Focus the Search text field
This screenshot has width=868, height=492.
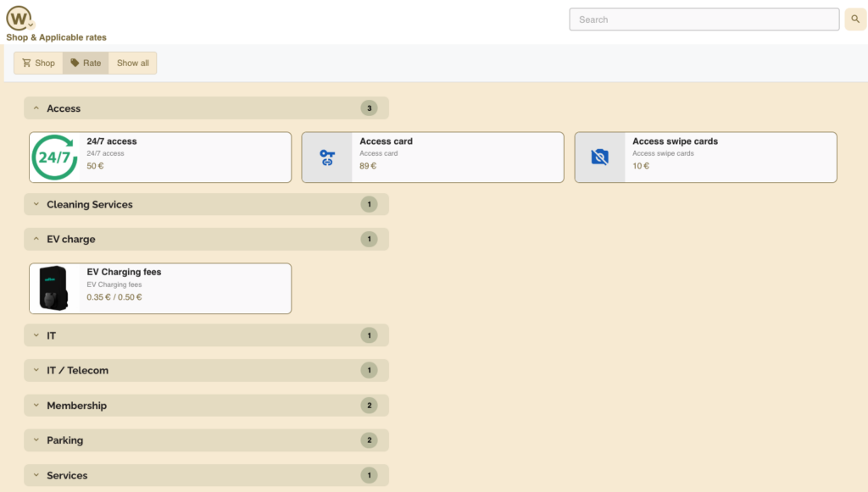[704, 19]
